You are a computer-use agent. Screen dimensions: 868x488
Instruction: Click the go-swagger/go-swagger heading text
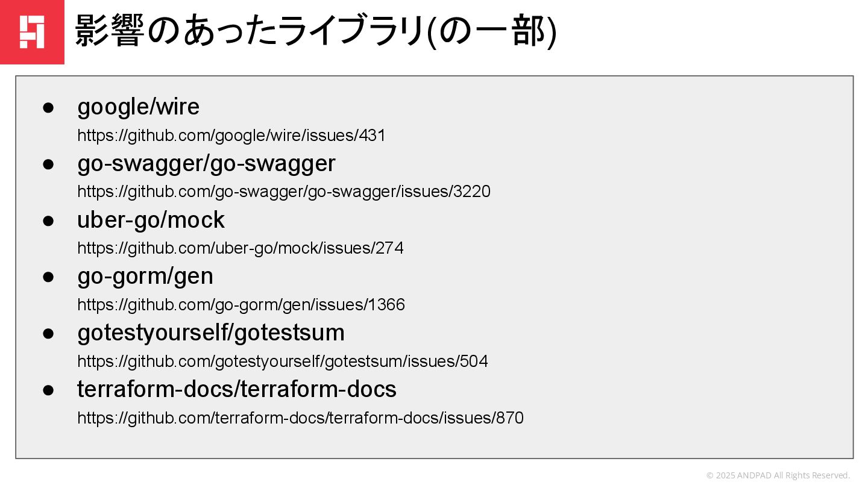pos(206,163)
